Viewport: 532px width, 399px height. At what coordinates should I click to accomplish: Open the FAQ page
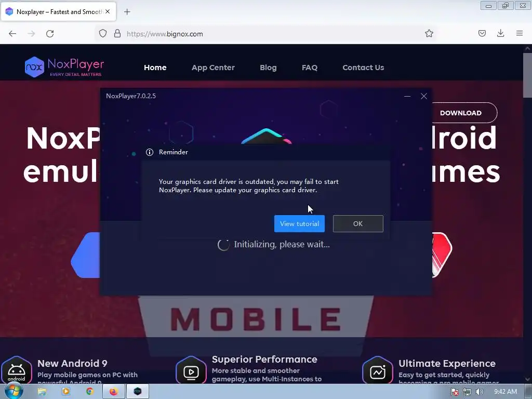[x=310, y=68]
